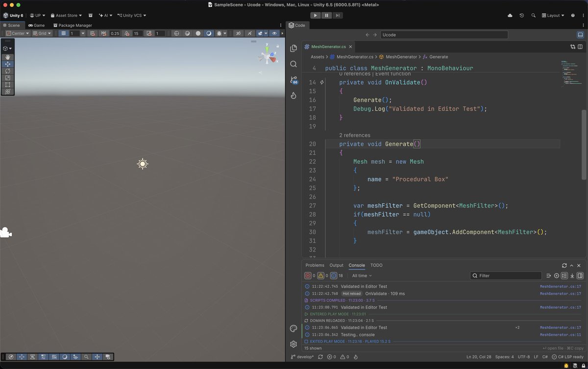Select the Scale tool in Scene
588x369 pixels.
click(x=7, y=78)
